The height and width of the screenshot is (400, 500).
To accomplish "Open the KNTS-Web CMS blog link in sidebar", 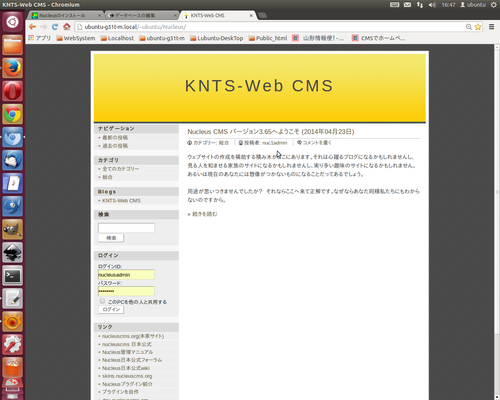I will (121, 200).
